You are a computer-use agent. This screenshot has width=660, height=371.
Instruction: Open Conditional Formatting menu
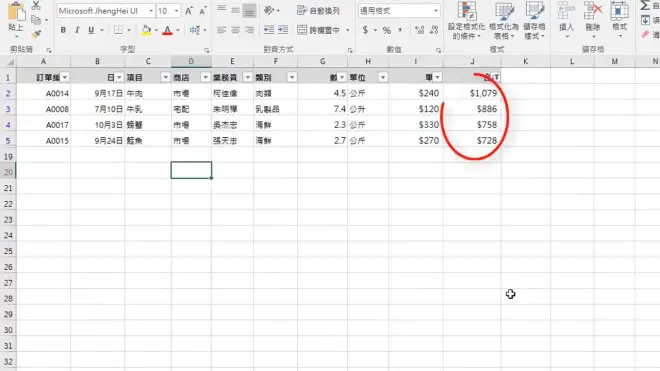pos(466,21)
